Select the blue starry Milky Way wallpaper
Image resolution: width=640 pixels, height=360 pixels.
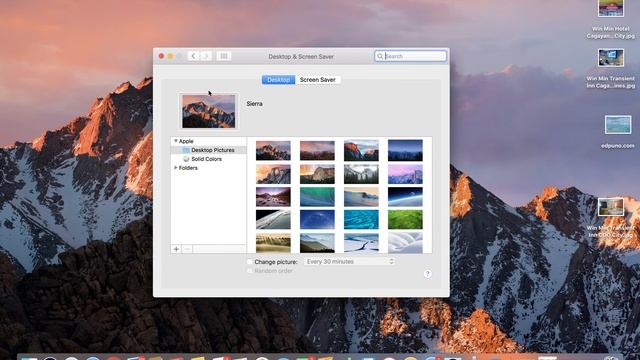(317, 220)
